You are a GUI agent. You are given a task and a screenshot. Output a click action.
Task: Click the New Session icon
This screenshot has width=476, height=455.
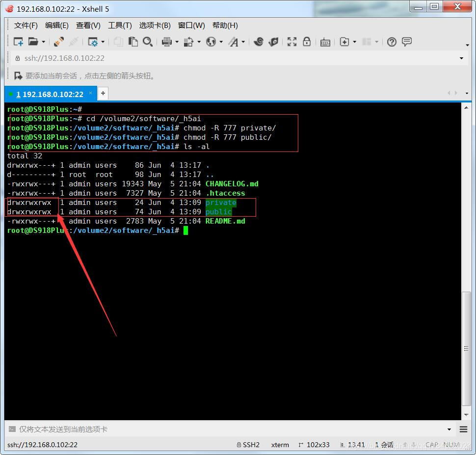(x=18, y=42)
